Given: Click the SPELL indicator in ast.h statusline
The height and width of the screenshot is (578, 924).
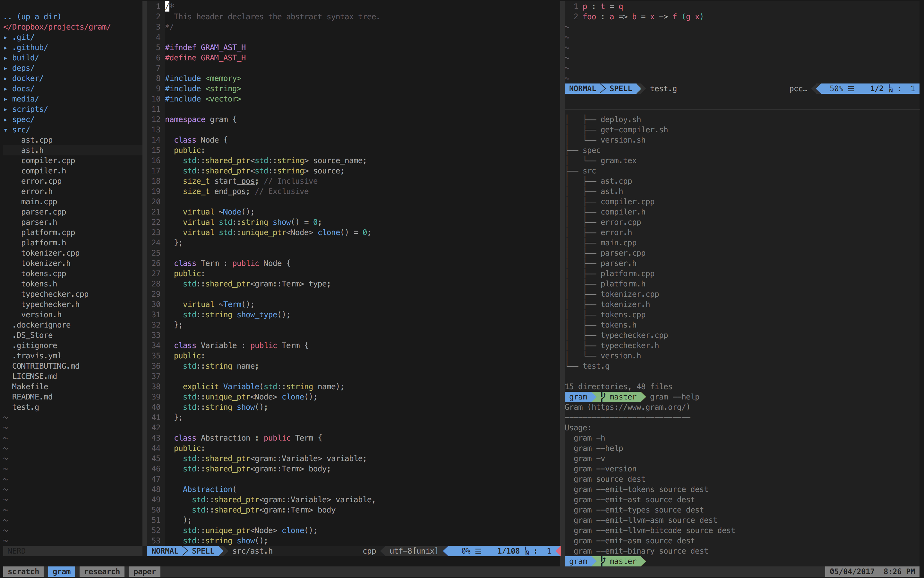Looking at the screenshot, I should 203,551.
